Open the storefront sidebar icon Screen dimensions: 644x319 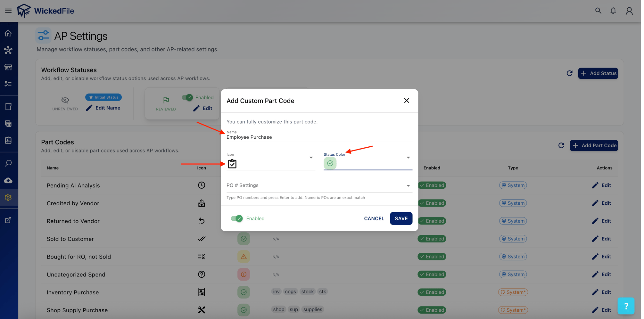(8, 67)
